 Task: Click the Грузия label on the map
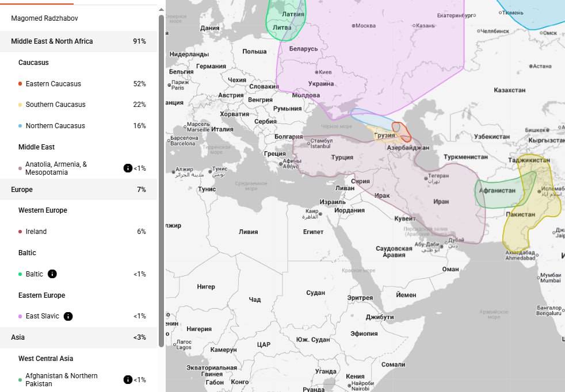(384, 136)
